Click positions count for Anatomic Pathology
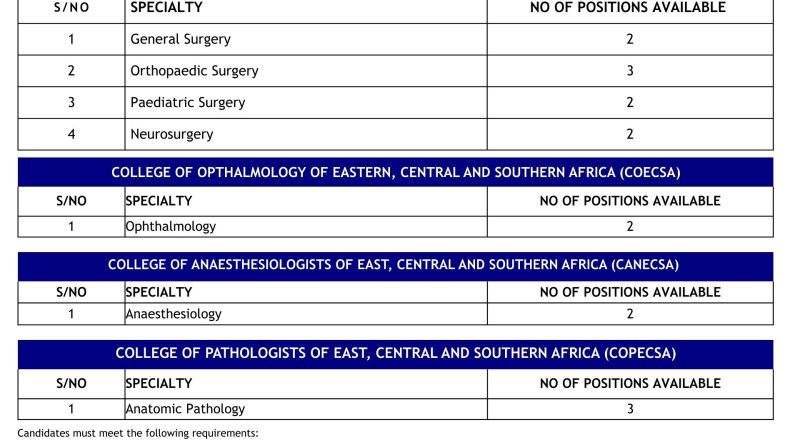Screen dimensions: 800x445 (630, 409)
